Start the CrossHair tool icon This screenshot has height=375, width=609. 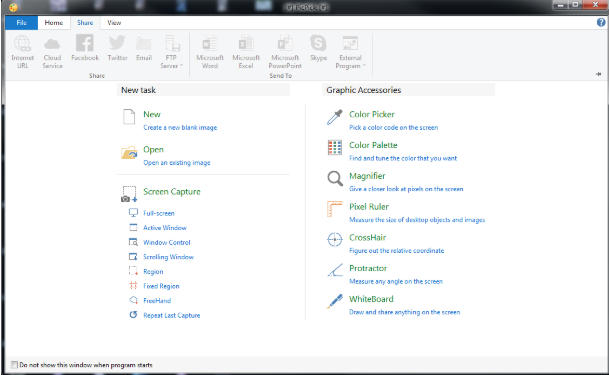[x=334, y=240]
